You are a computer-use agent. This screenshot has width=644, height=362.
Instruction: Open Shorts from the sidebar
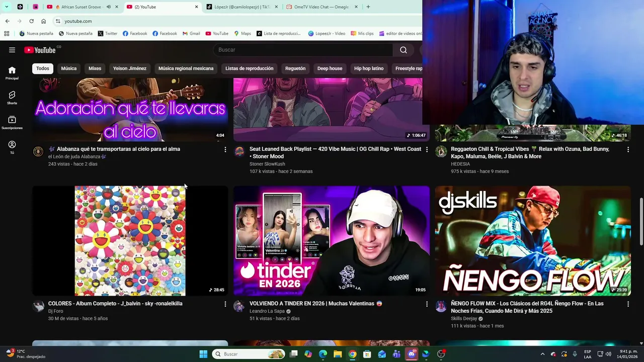click(12, 98)
